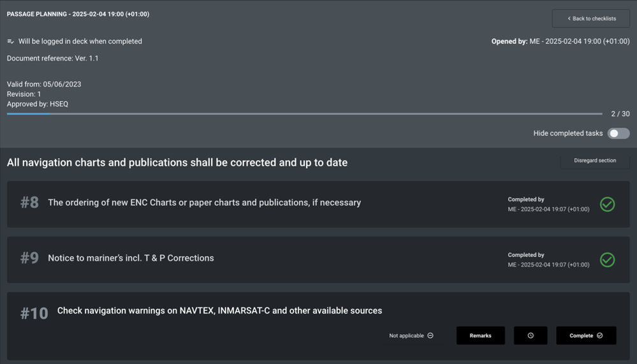Screen dimensions: 637x364
Task: Click Completed by details on task #9
Action: point(548,260)
